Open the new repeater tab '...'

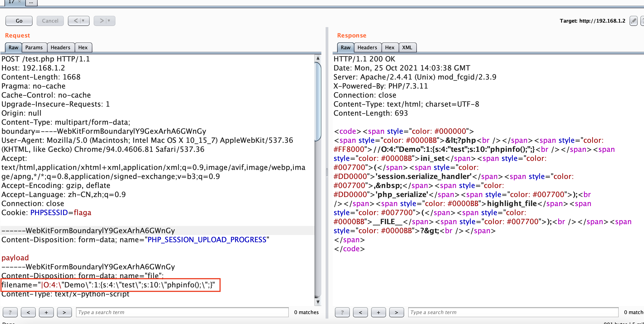[x=31, y=2]
